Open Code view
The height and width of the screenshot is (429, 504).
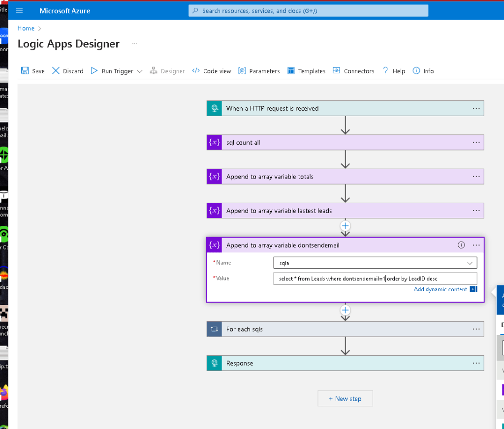point(212,71)
